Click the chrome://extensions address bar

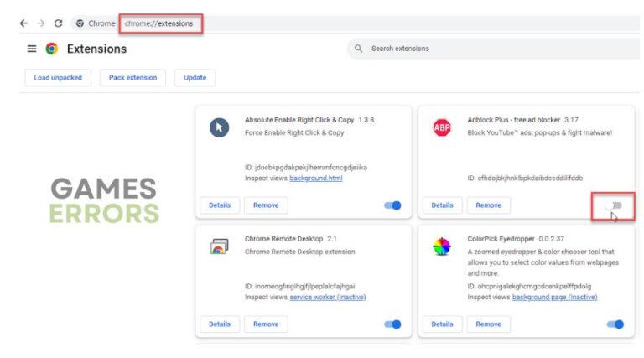pos(159,23)
